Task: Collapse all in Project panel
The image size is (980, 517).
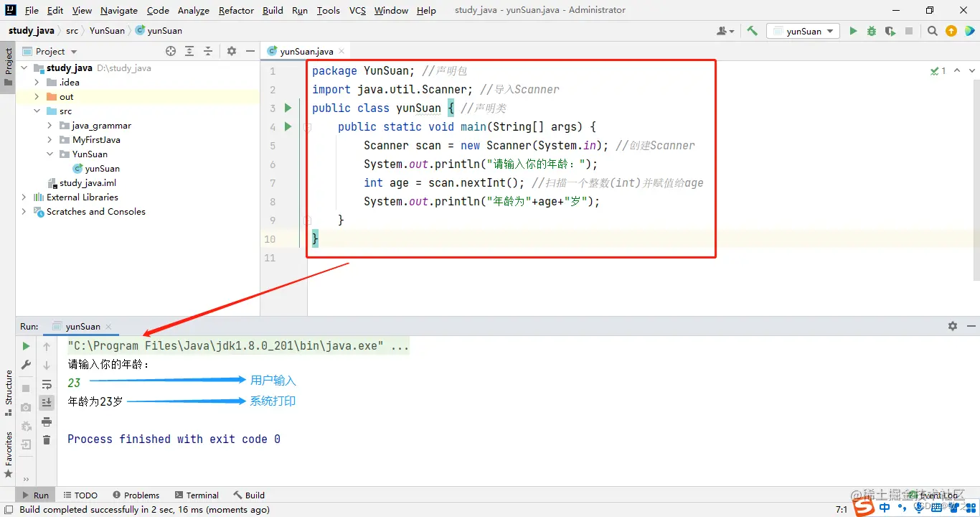Action: click(x=208, y=51)
